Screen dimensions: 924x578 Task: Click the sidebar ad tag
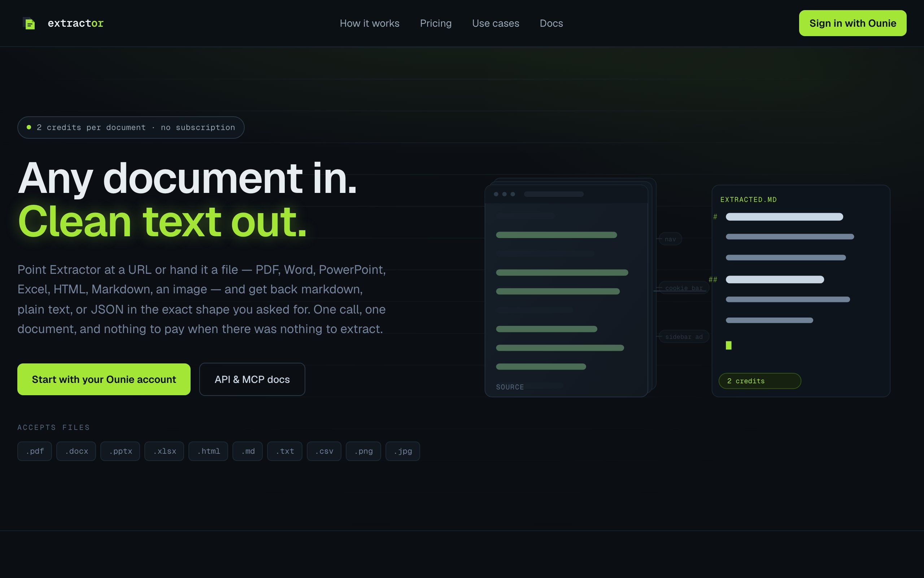pos(684,337)
